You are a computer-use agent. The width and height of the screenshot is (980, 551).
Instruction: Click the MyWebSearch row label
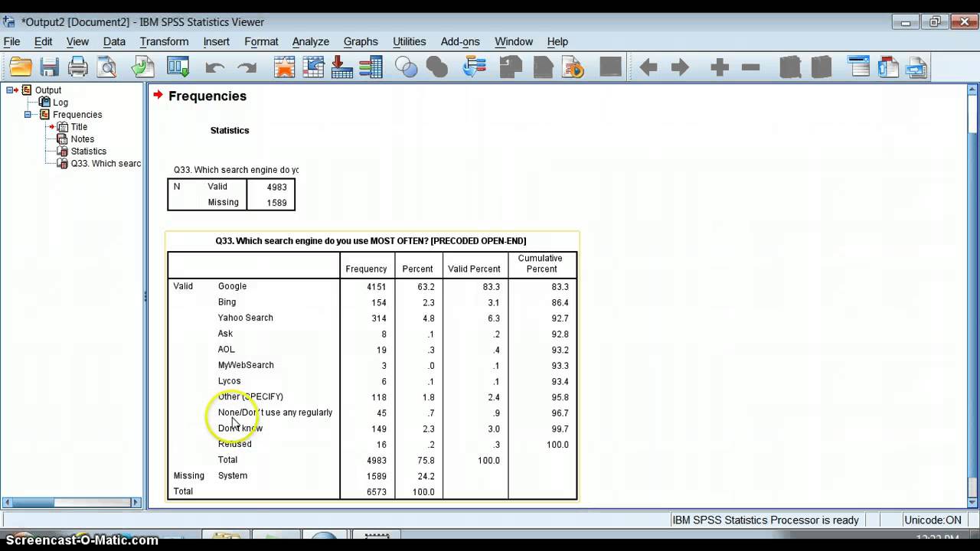(246, 365)
